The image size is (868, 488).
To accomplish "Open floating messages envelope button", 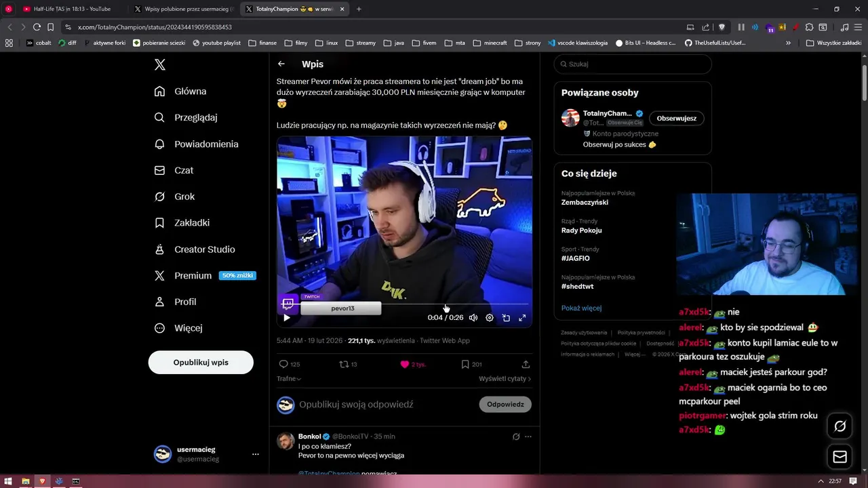I will (840, 457).
